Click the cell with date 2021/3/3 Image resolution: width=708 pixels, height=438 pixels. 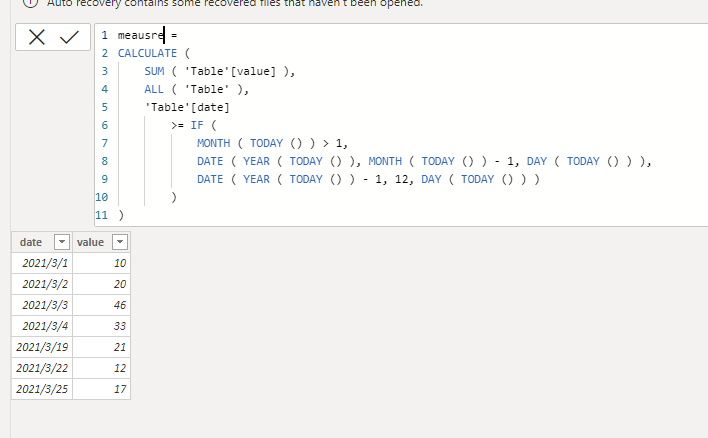coord(42,305)
